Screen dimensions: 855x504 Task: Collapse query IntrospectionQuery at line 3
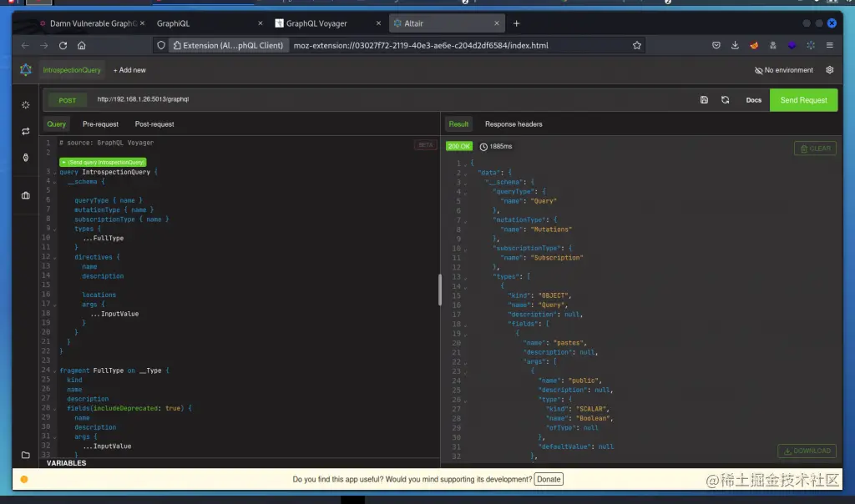tap(54, 173)
